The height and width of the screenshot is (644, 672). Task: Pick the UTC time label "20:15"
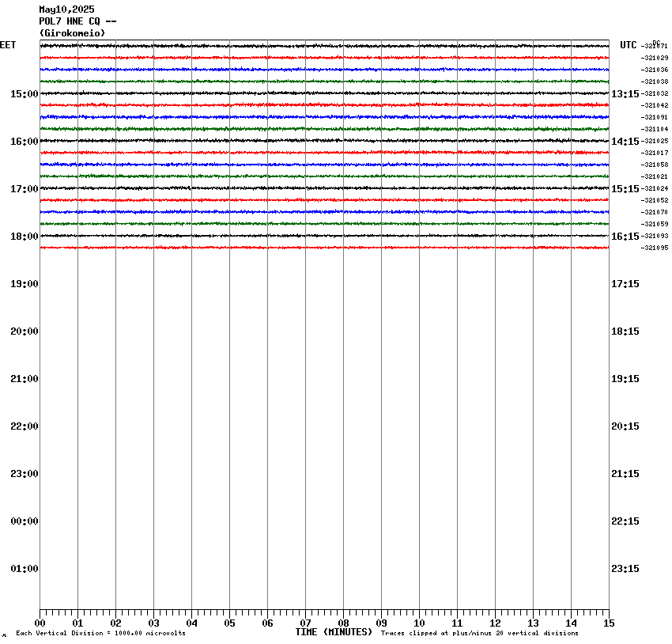coord(625,426)
